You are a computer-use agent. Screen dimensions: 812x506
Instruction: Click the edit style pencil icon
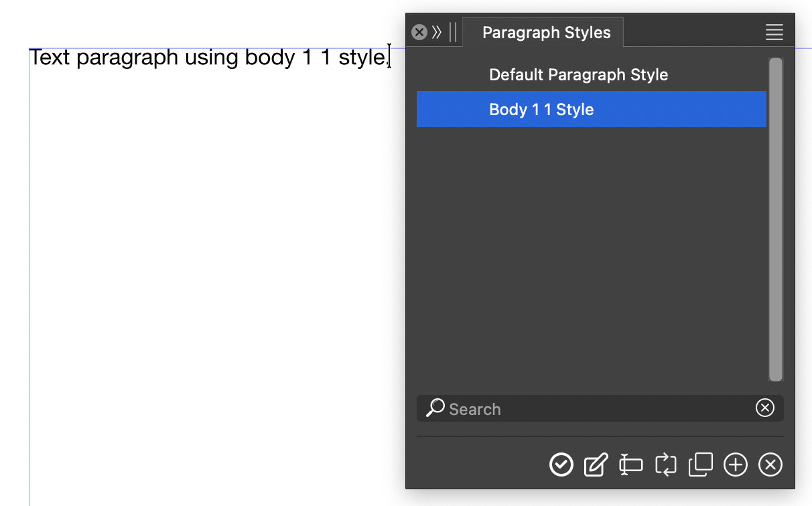click(x=596, y=465)
